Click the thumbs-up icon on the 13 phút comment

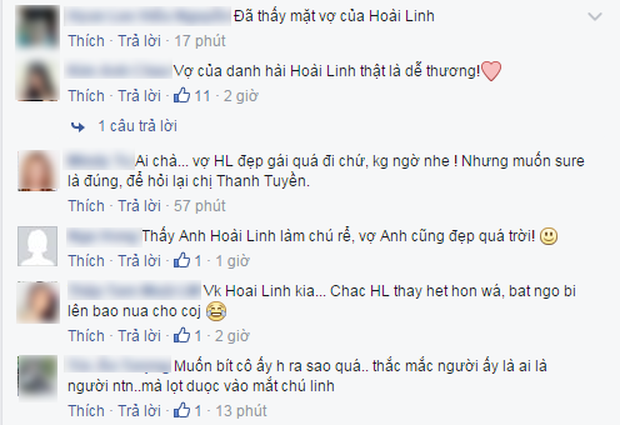pos(182,410)
